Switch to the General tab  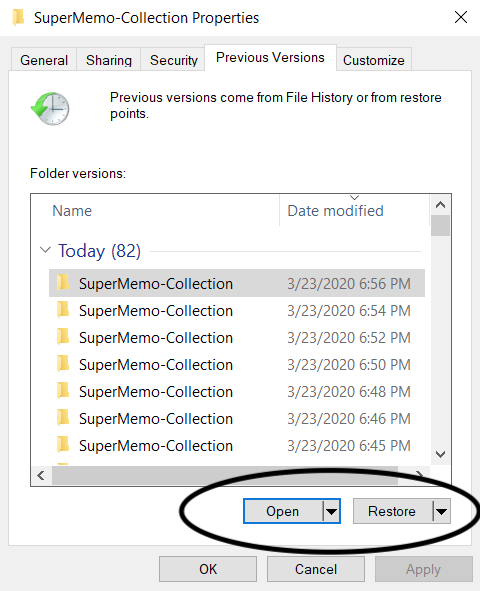44,60
